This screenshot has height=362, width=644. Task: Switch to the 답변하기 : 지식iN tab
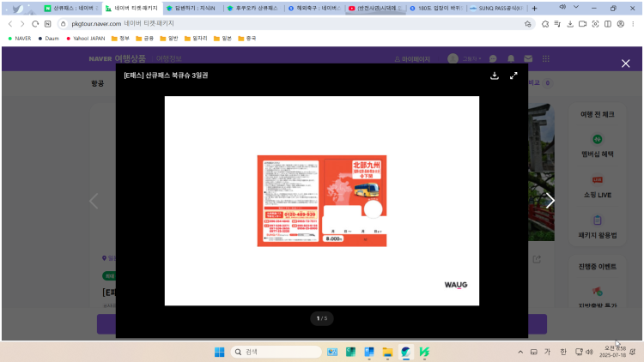tap(191, 9)
